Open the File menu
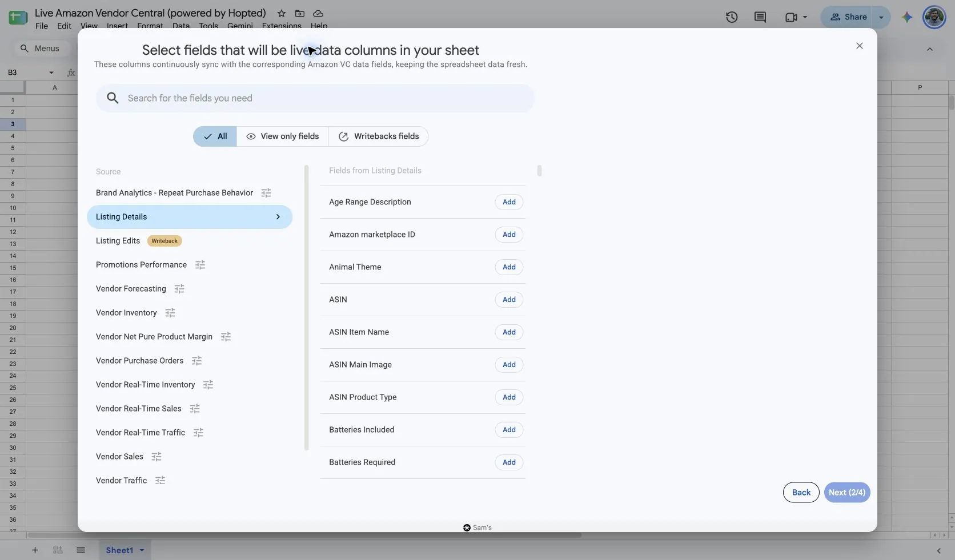This screenshot has height=560, width=955. [x=42, y=26]
